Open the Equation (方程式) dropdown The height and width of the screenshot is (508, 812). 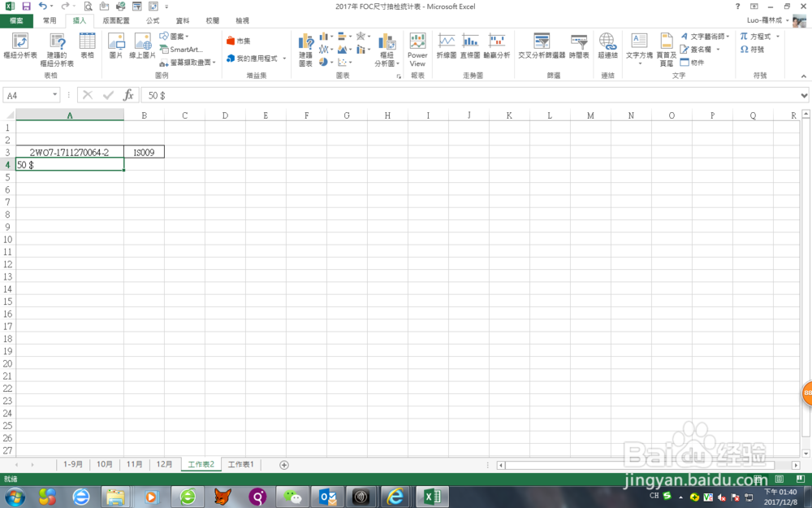[x=759, y=37]
